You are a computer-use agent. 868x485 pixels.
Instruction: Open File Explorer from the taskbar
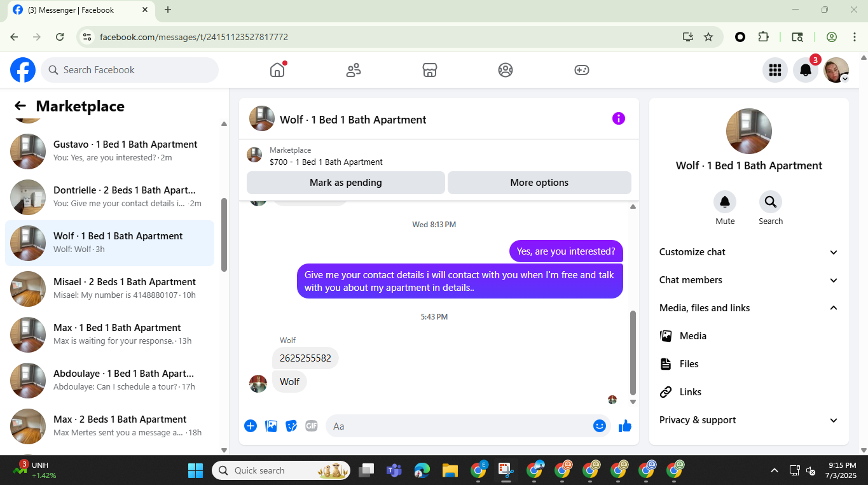click(450, 470)
